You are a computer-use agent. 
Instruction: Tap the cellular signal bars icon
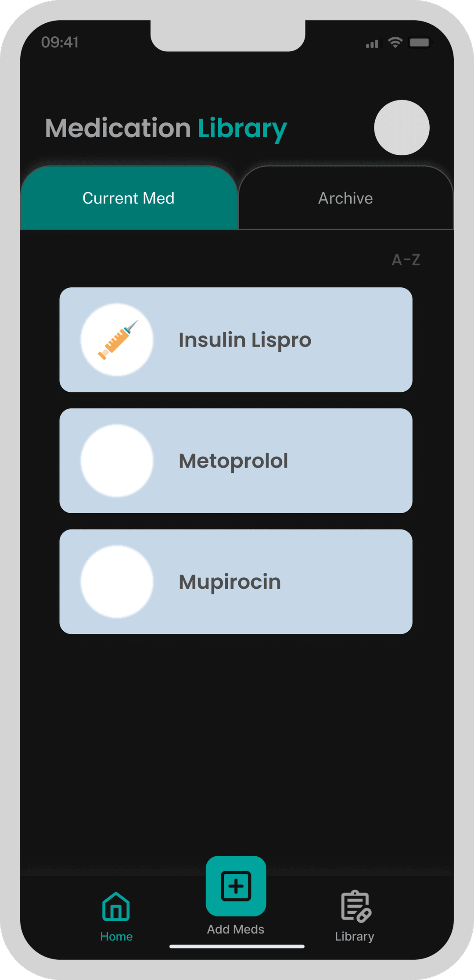click(372, 44)
